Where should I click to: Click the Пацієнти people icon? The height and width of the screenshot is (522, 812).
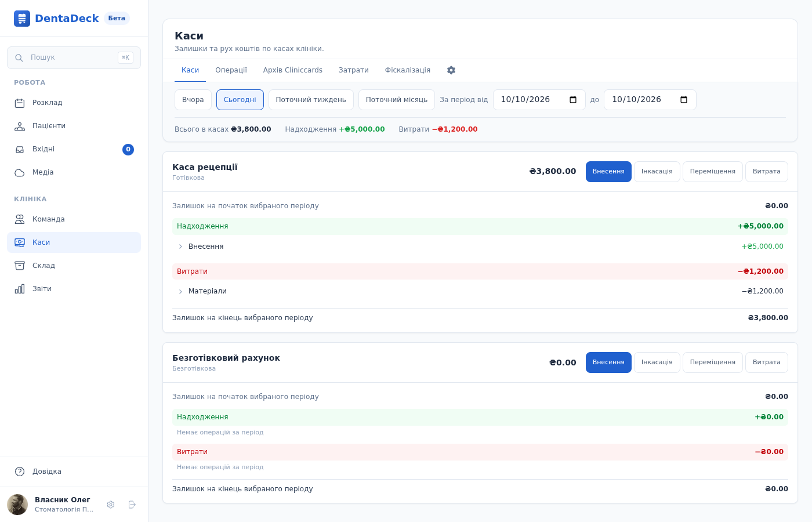click(20, 126)
